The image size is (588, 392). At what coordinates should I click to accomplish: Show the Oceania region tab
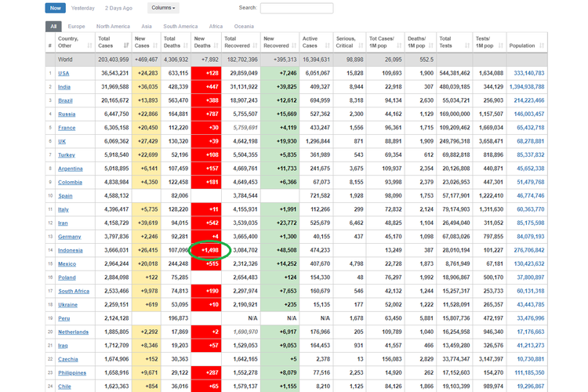[x=244, y=26]
